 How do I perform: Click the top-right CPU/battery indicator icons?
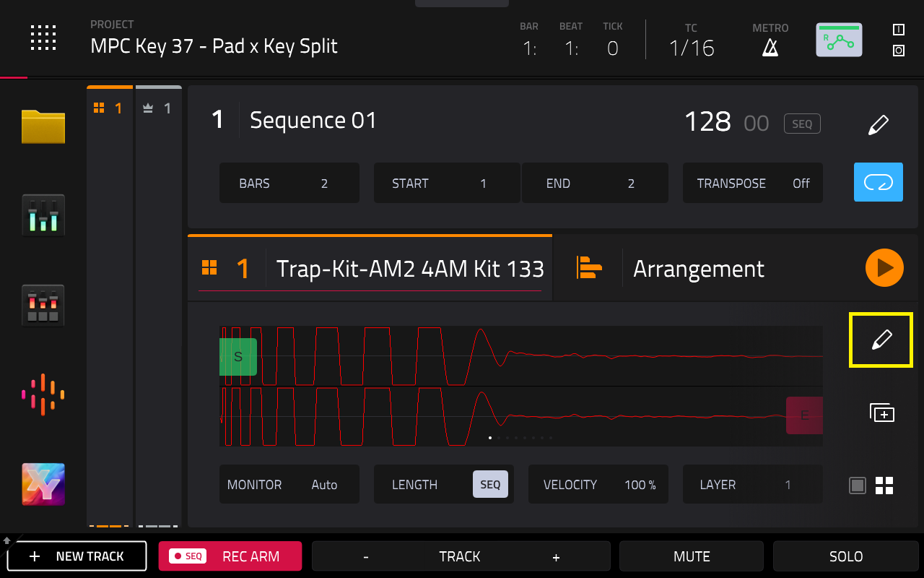tap(899, 40)
